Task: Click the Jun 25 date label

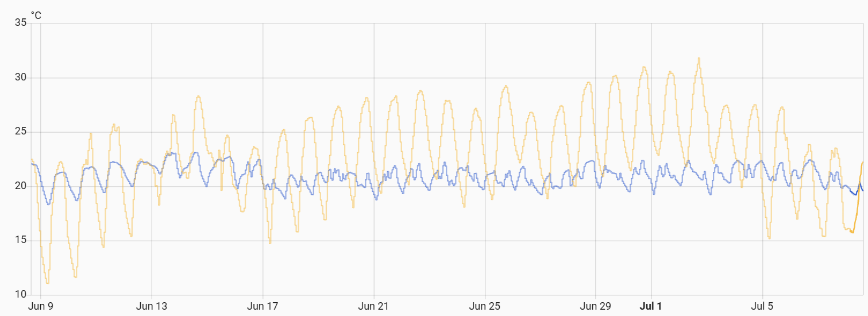Action: (485, 306)
